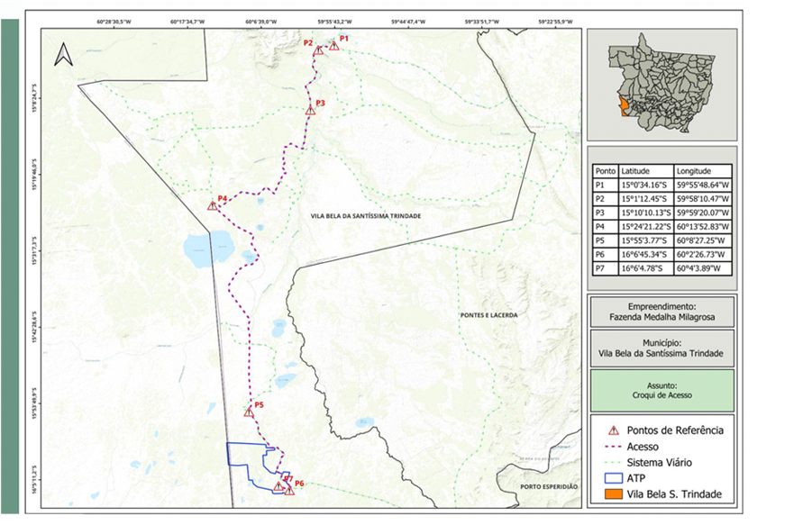Click the north arrow compass icon

[x=62, y=55]
